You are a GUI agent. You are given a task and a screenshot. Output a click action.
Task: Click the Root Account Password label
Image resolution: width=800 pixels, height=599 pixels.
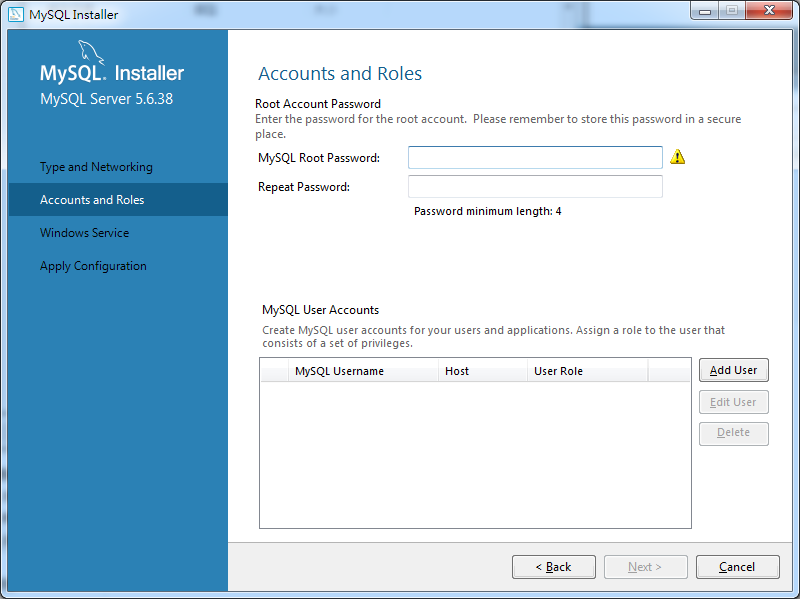pos(318,104)
